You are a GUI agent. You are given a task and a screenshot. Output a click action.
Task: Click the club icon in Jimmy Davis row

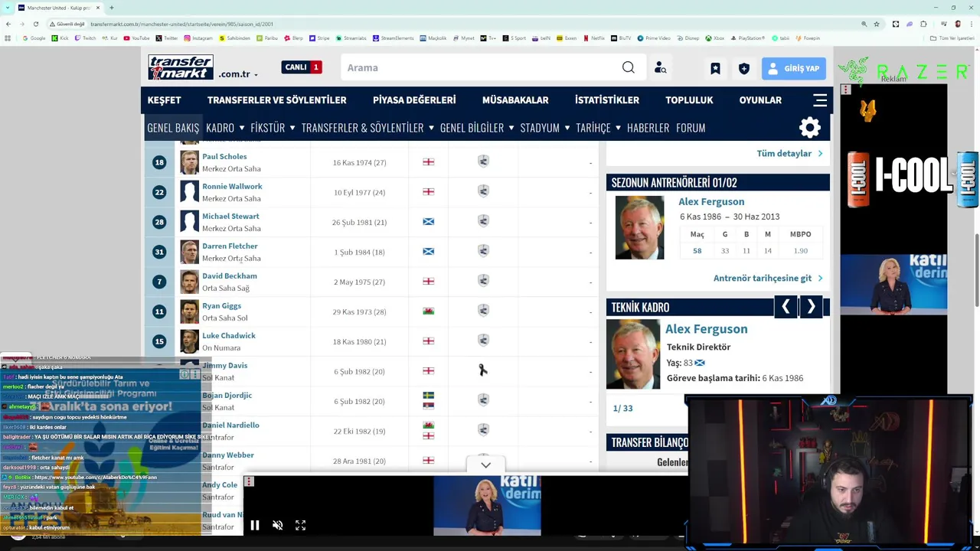pos(482,370)
